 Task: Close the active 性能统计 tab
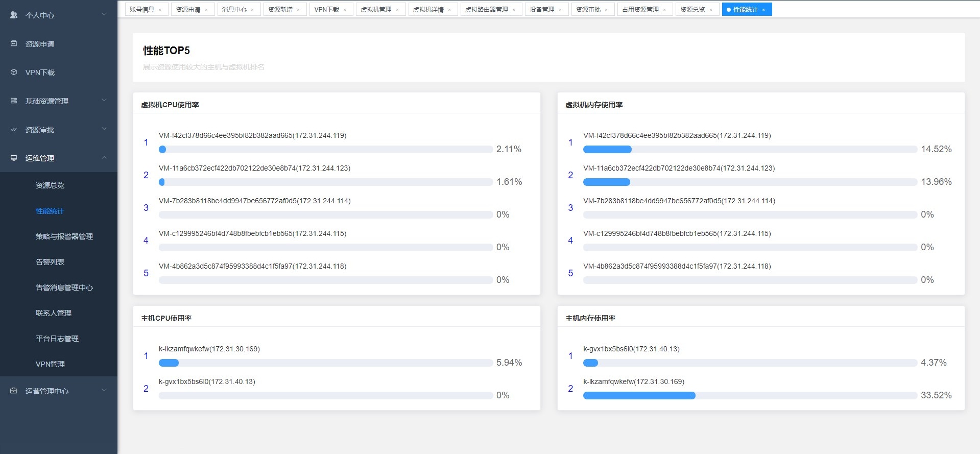(763, 10)
